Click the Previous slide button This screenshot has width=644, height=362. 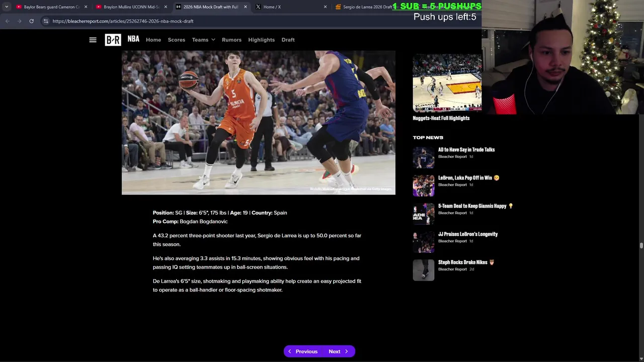click(x=302, y=351)
